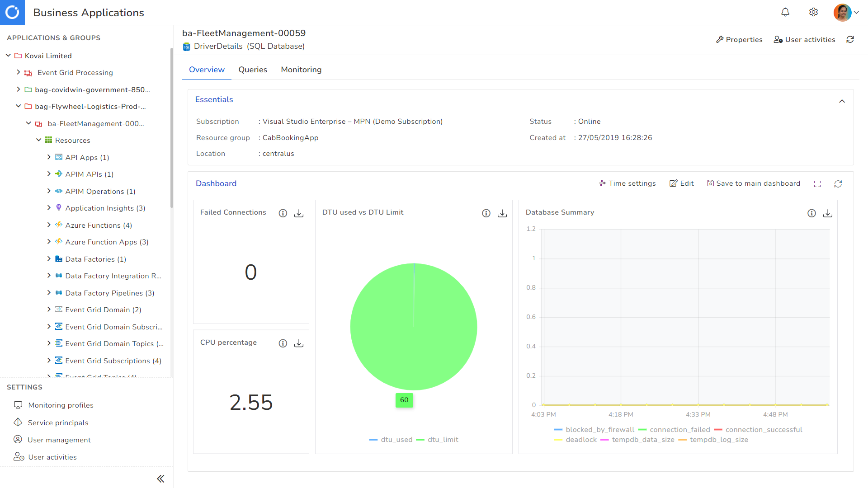
Task: Expand API Apps (1)
Action: pos(49,157)
